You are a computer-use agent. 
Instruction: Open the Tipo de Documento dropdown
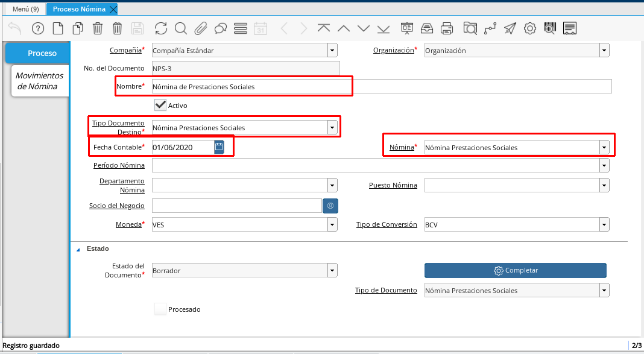pyautogui.click(x=604, y=290)
